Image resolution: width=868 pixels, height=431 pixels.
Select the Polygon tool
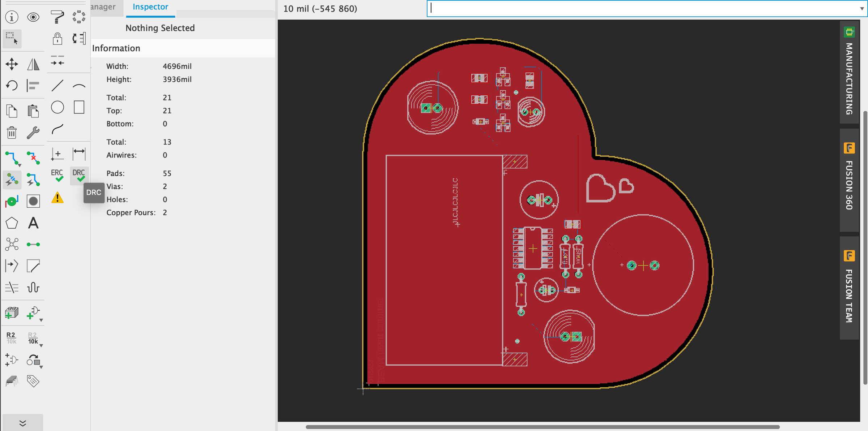pos(12,223)
